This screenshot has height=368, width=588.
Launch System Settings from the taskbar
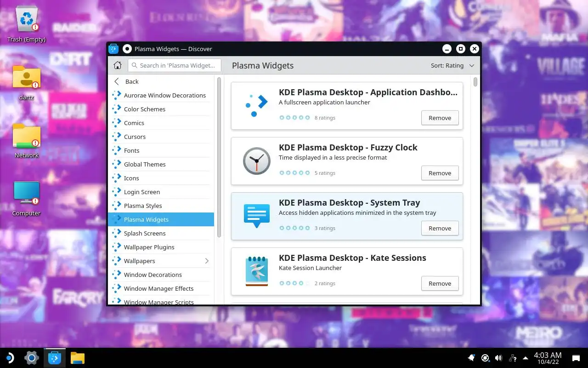point(31,358)
